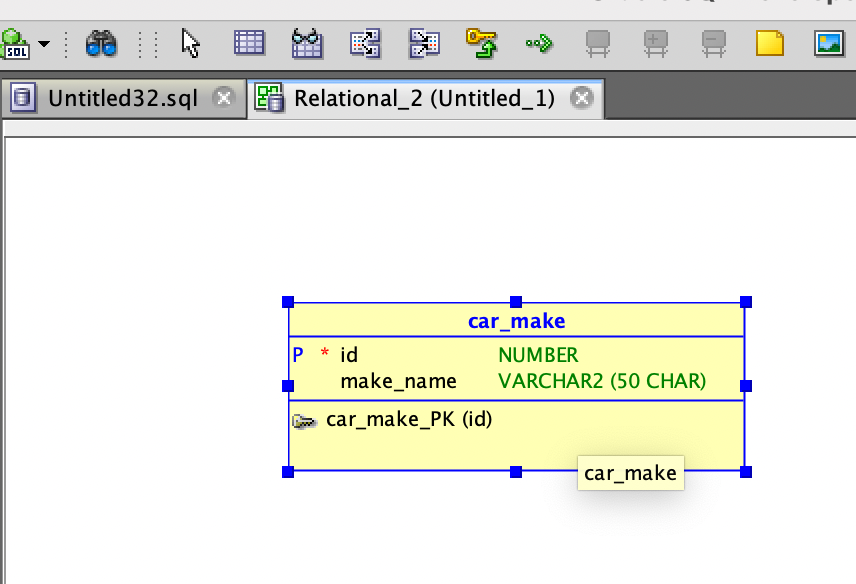Choose the New Table tool
The width and height of the screenshot is (856, 584).
point(249,43)
